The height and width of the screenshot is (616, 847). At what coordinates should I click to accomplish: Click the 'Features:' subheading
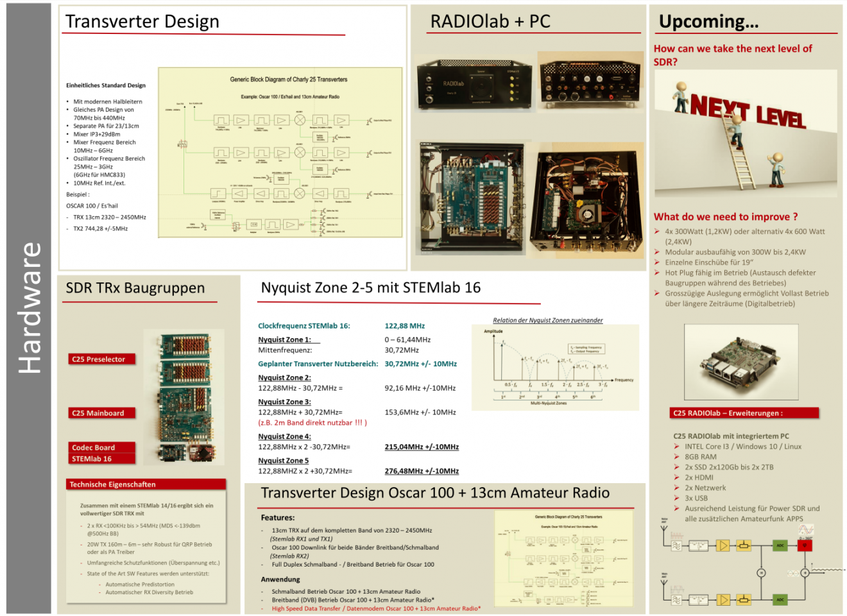[278, 518]
